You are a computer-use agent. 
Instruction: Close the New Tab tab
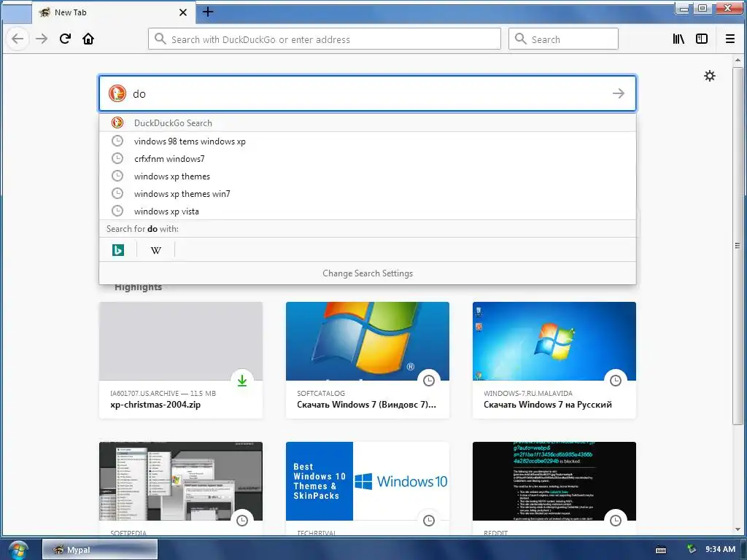point(183,12)
